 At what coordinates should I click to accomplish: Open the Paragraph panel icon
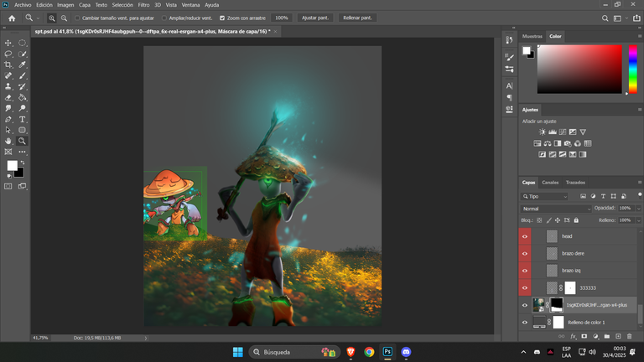click(x=509, y=97)
